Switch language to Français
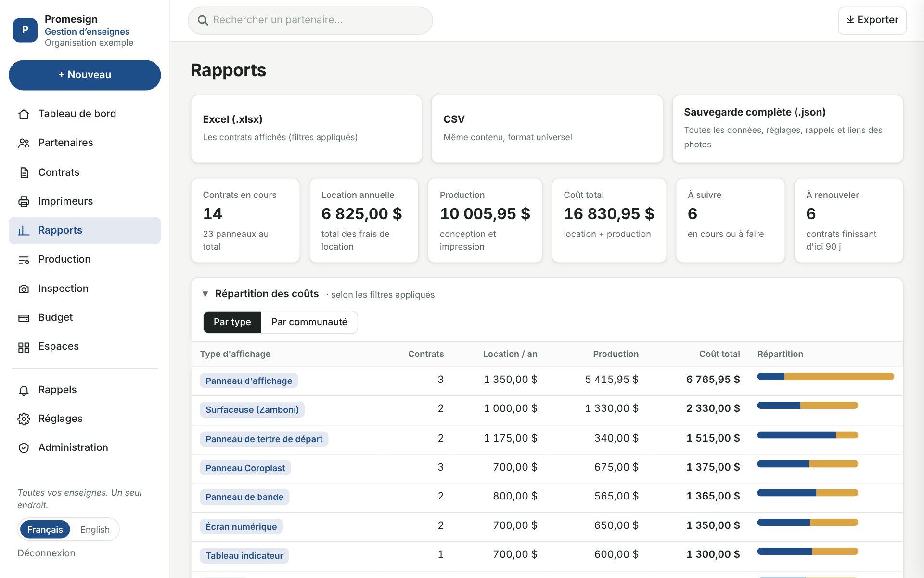 [45, 529]
